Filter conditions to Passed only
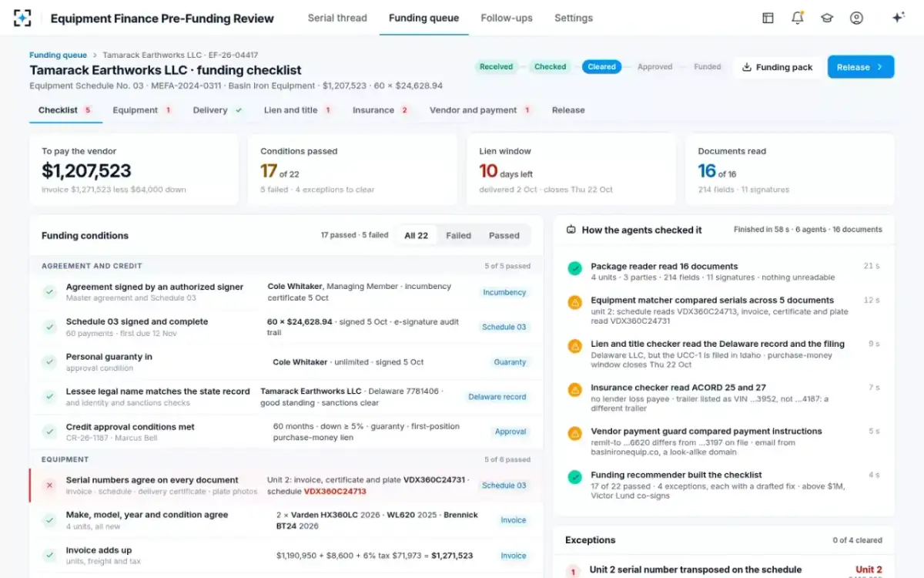The height and width of the screenshot is (578, 924). coord(504,236)
